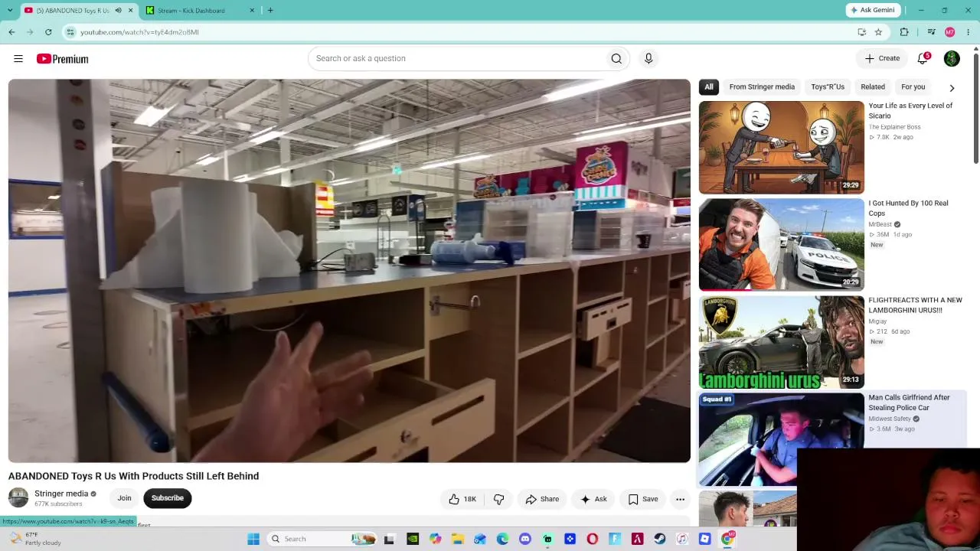Open the install app icon in address bar
Screen dimensions: 980x551
click(x=862, y=32)
